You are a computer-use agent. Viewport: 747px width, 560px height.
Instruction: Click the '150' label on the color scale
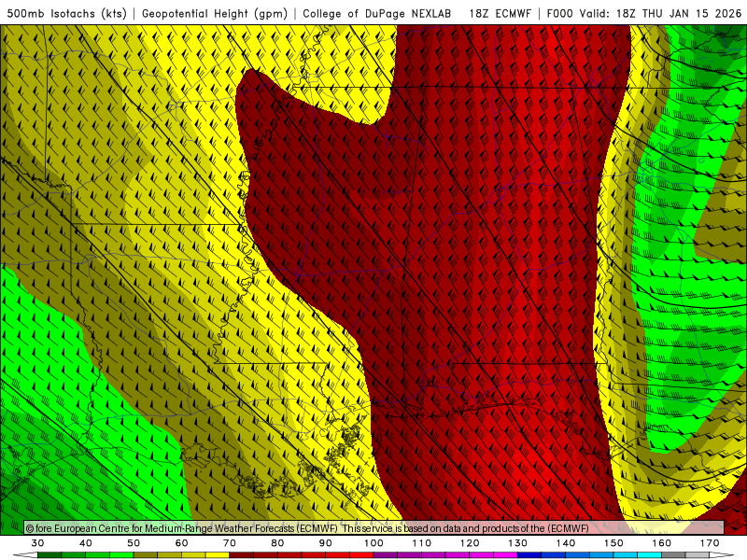click(x=613, y=543)
